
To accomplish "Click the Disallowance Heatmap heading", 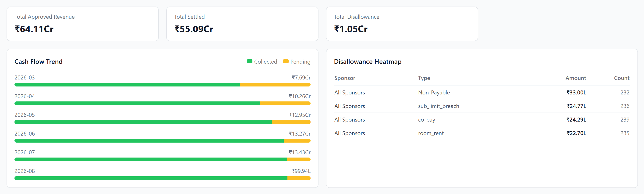I will pyautogui.click(x=368, y=61).
